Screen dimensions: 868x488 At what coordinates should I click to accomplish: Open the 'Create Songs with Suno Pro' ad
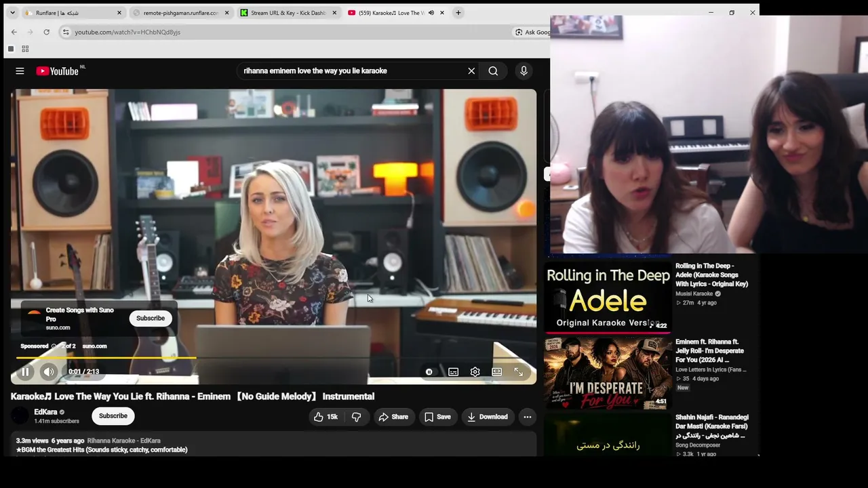(x=80, y=314)
